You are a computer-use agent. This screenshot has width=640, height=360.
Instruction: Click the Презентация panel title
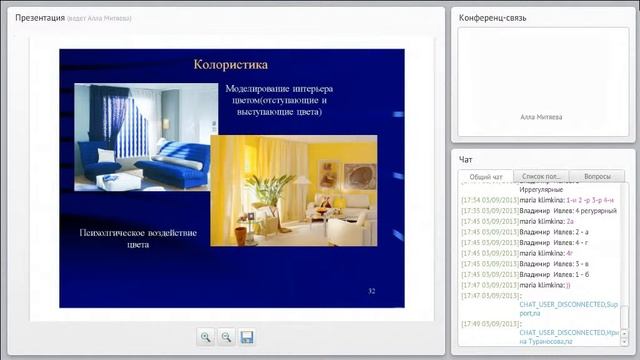pyautogui.click(x=40, y=18)
